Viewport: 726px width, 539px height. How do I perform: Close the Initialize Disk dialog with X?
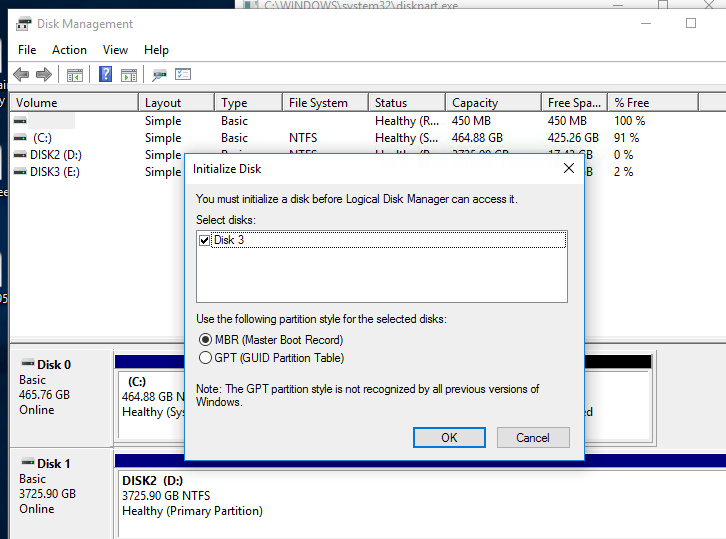tap(569, 168)
